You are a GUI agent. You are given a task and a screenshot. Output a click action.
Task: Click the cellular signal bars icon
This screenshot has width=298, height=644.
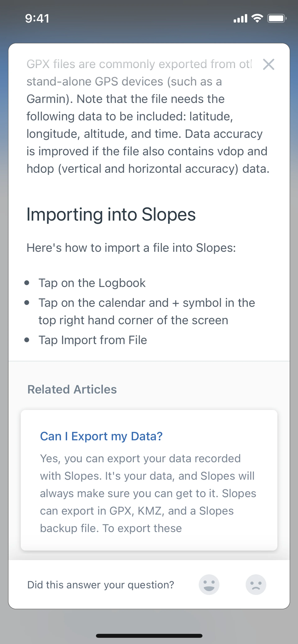pyautogui.click(x=240, y=18)
